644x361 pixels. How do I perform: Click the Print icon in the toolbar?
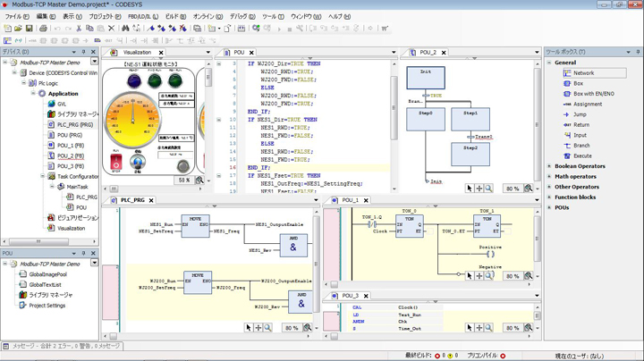pyautogui.click(x=43, y=29)
